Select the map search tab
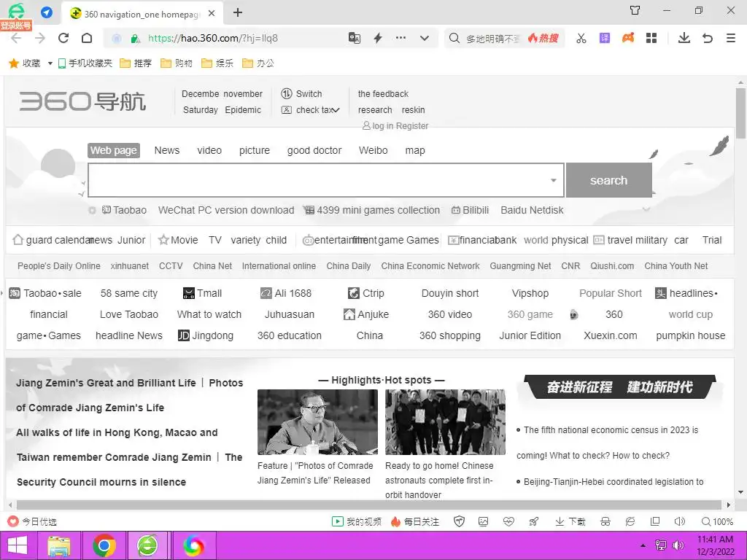 (415, 150)
